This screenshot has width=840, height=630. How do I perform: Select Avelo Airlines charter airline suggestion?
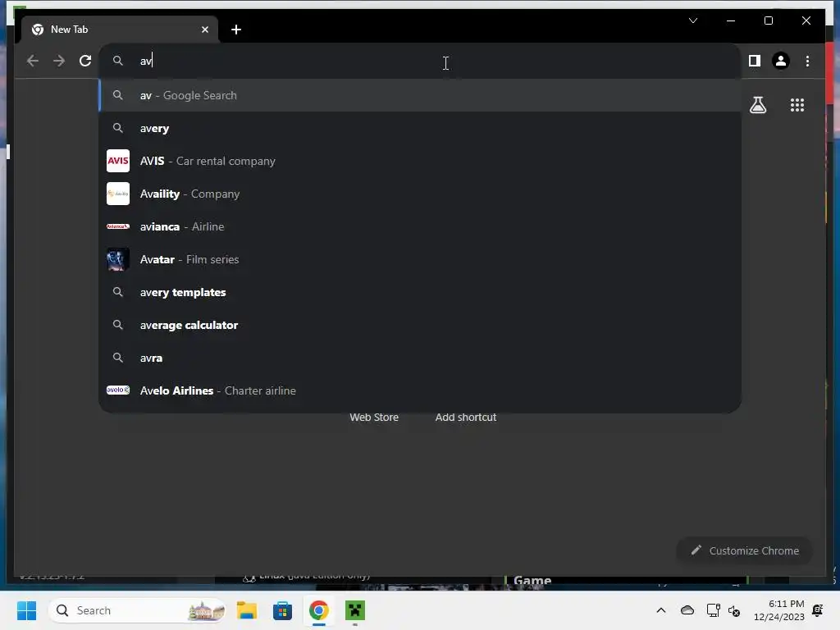pos(420,390)
